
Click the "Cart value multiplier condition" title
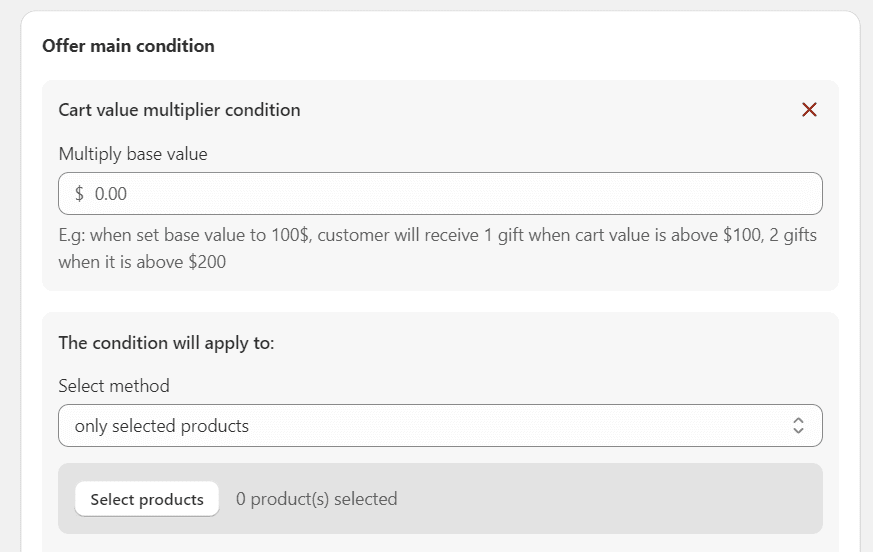179,110
